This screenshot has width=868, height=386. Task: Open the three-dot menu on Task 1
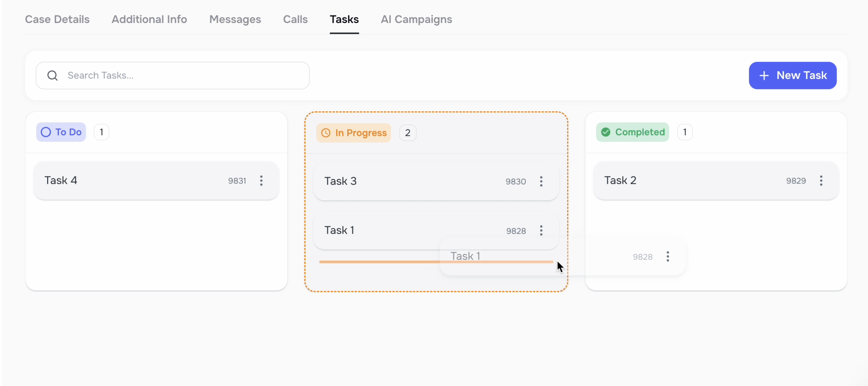tap(541, 230)
